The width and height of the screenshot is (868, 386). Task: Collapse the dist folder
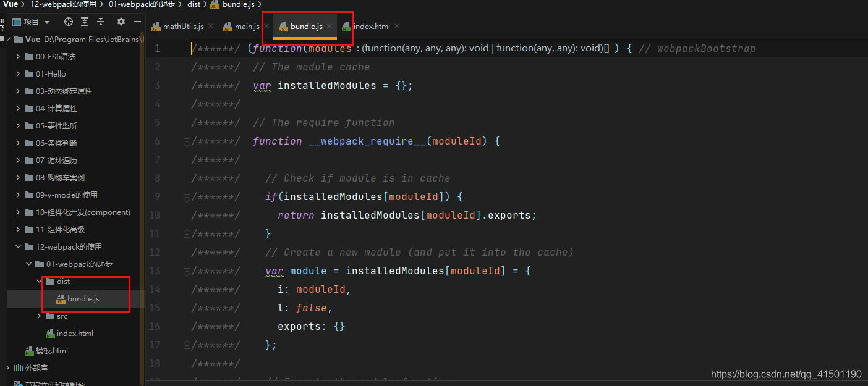pos(39,281)
